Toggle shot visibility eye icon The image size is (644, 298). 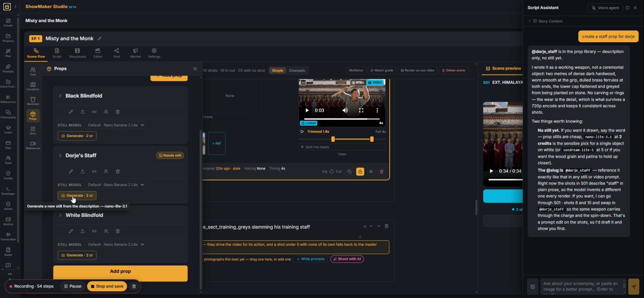tap(371, 172)
